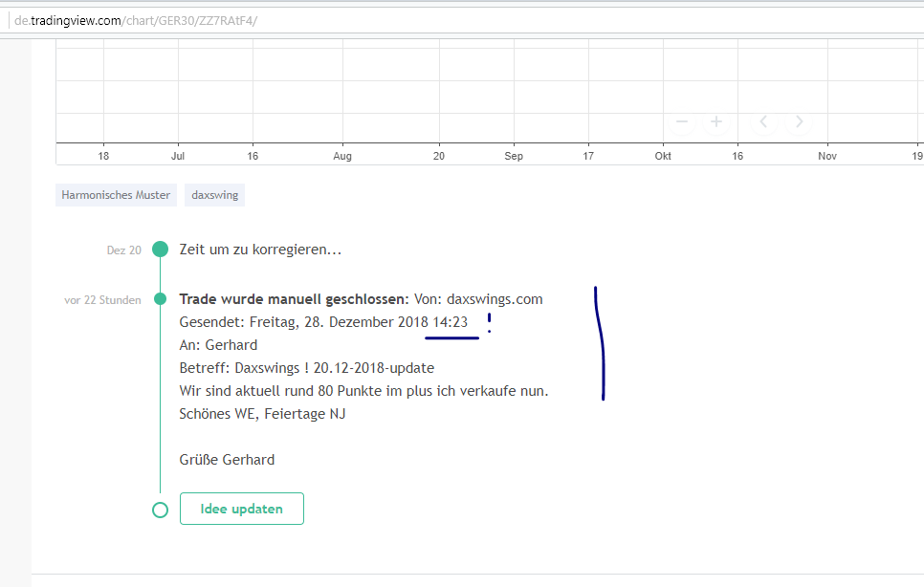Click the Nov label on the time axis
Viewport: 924px width, 587px height.
tap(827, 155)
